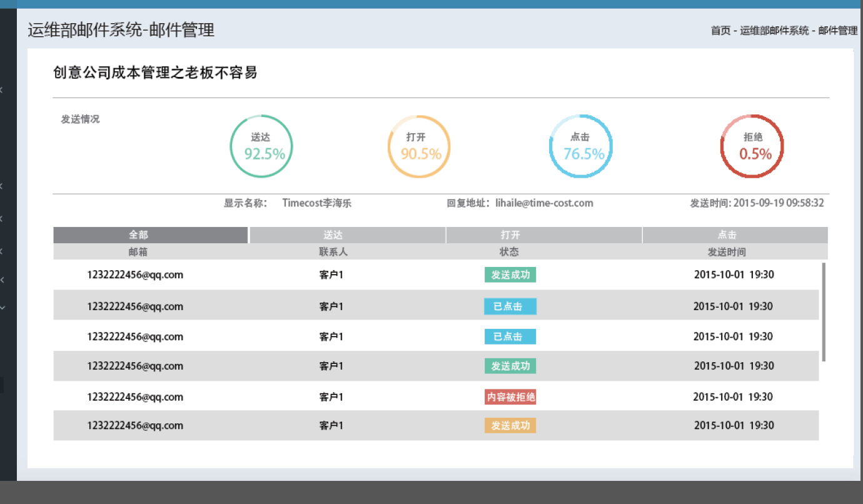Click the yellow 打开 90.5% open-rate gauge
The image size is (863, 504).
click(418, 146)
